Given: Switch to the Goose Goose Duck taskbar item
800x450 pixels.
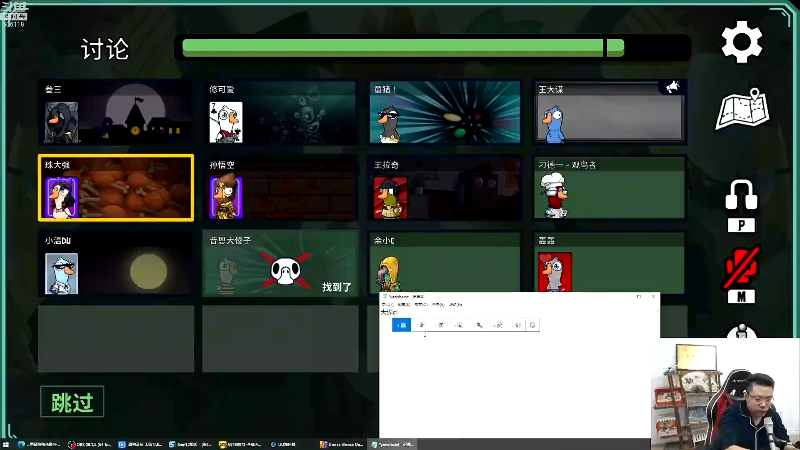Looking at the screenshot, I should pos(341,444).
